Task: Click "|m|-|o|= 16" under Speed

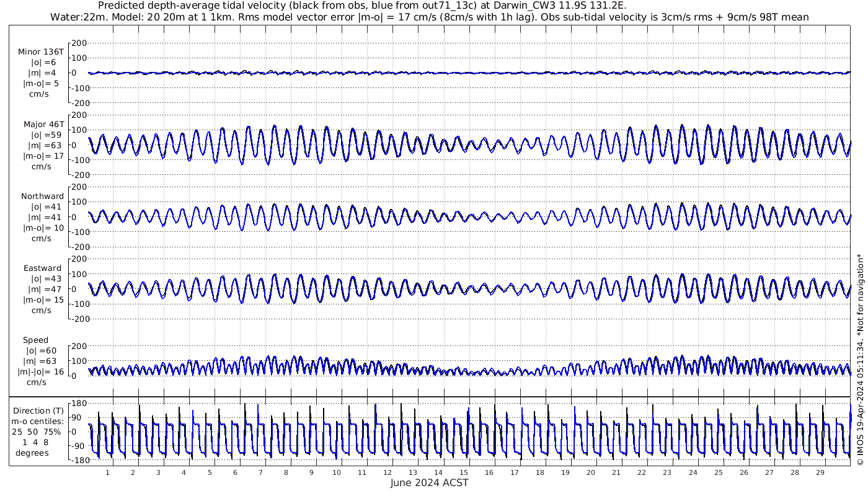Action: click(40, 372)
